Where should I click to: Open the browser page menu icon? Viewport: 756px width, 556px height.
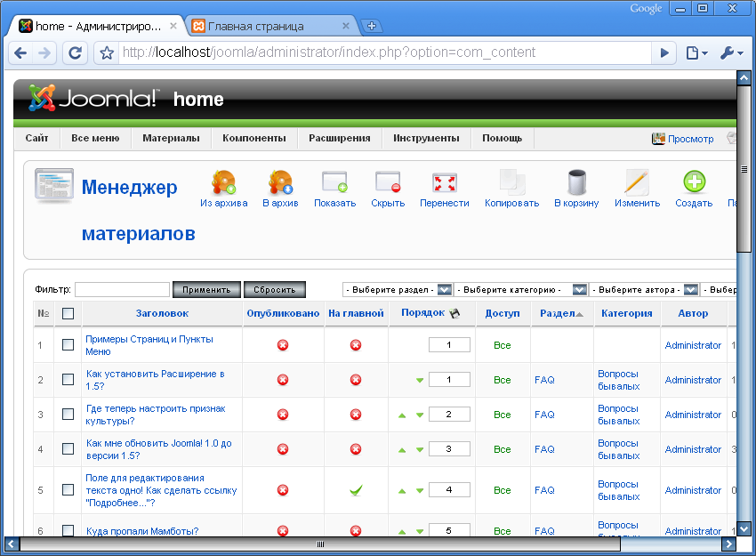pyautogui.click(x=696, y=52)
